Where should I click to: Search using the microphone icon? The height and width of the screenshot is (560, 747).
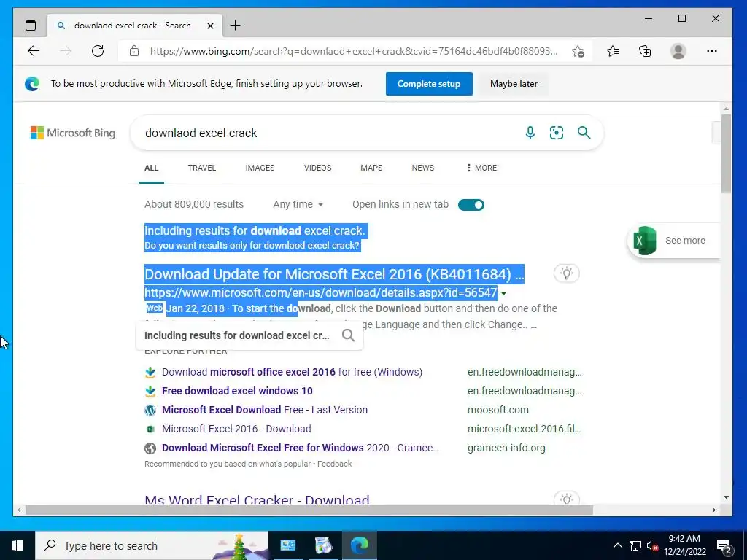pos(530,133)
